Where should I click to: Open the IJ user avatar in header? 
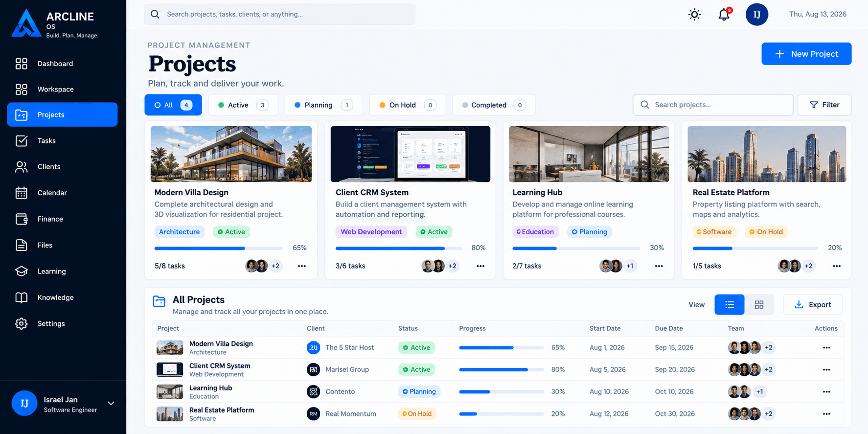coord(756,15)
